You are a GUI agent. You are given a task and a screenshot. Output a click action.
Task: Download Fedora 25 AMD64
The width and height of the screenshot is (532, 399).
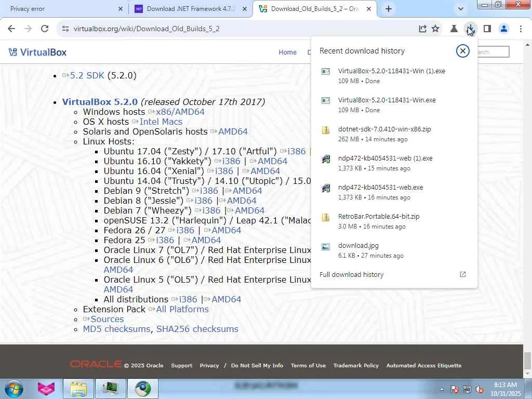coord(206,240)
